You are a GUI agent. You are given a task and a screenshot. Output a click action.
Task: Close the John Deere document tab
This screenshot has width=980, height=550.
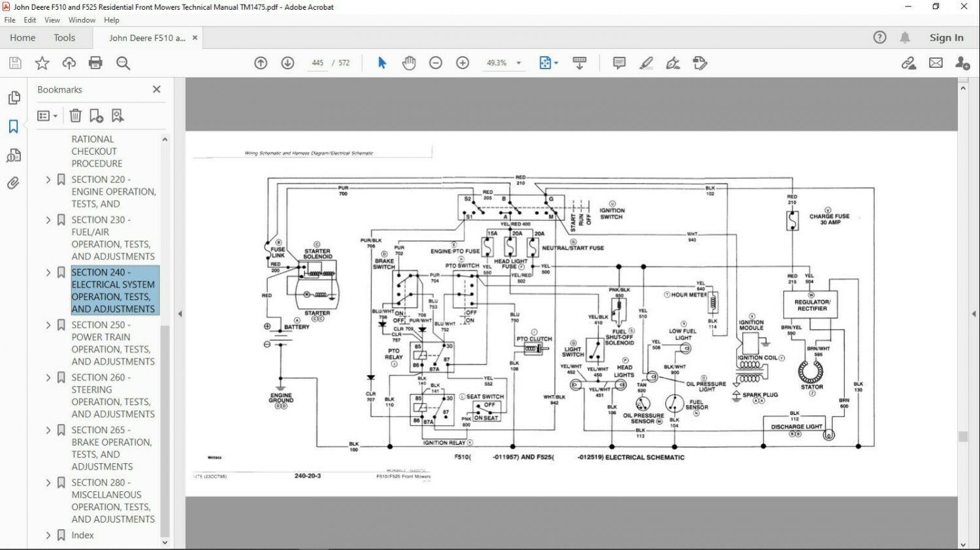coord(195,38)
